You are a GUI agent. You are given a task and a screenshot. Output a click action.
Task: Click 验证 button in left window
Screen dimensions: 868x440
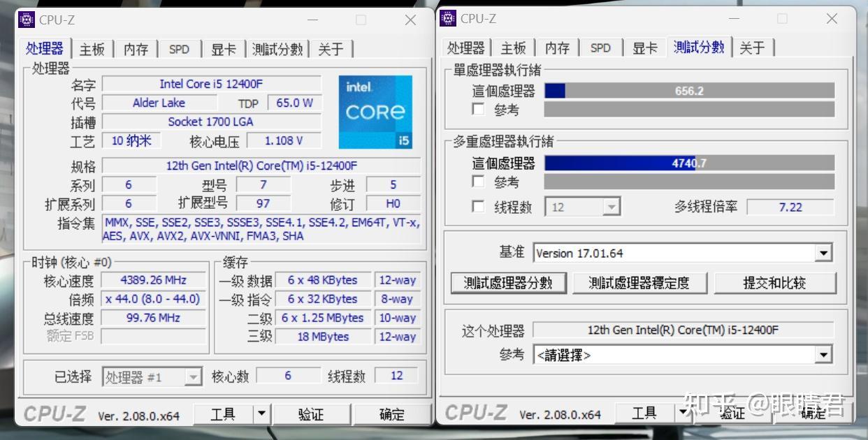[x=311, y=413]
